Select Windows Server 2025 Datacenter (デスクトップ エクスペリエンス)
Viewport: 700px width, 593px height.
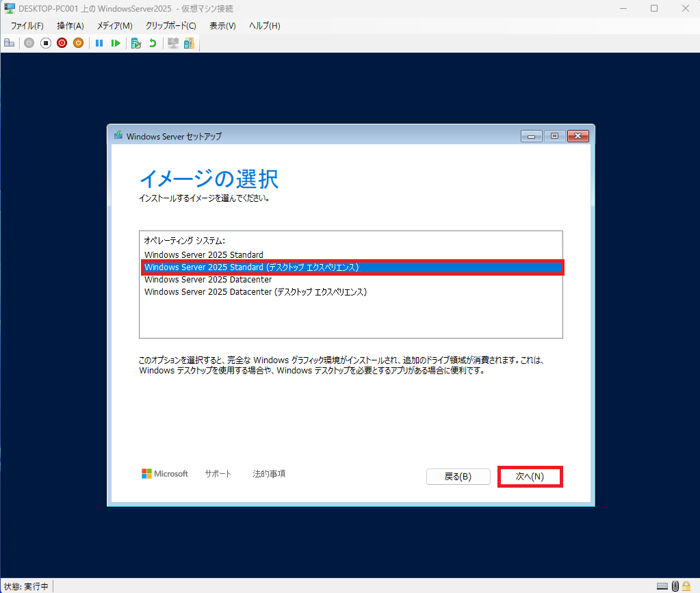pyautogui.click(x=350, y=292)
